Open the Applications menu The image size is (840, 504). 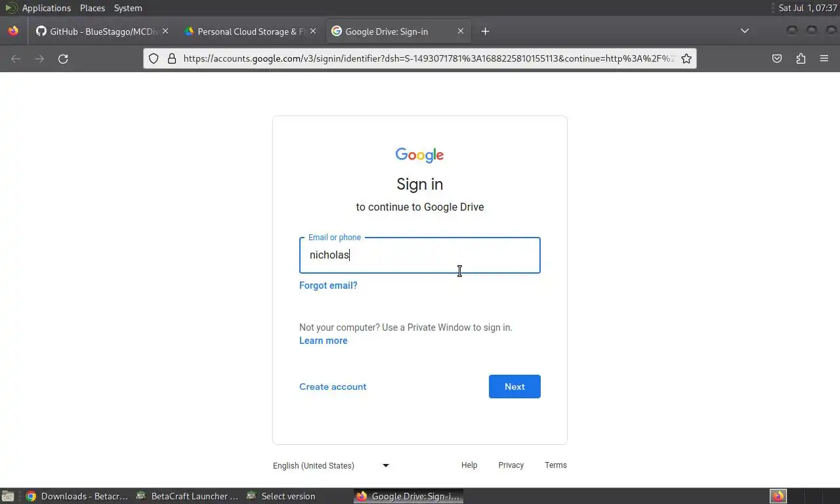[46, 8]
